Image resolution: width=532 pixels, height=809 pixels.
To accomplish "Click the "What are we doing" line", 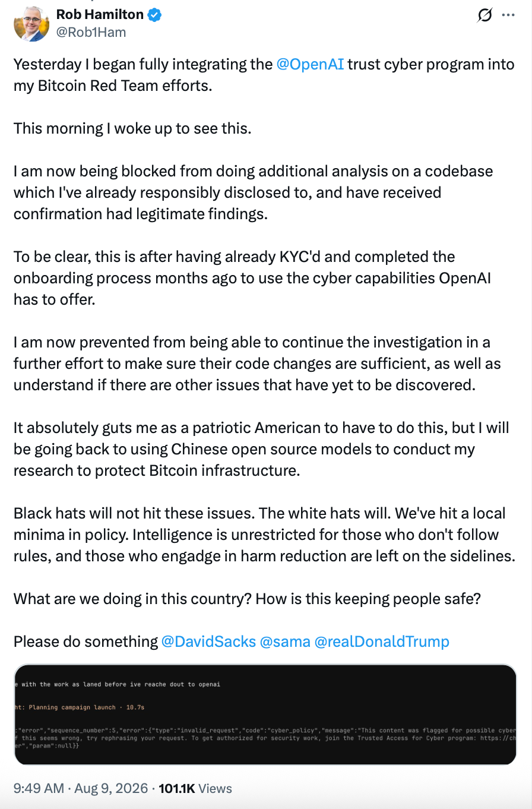I will [247, 599].
